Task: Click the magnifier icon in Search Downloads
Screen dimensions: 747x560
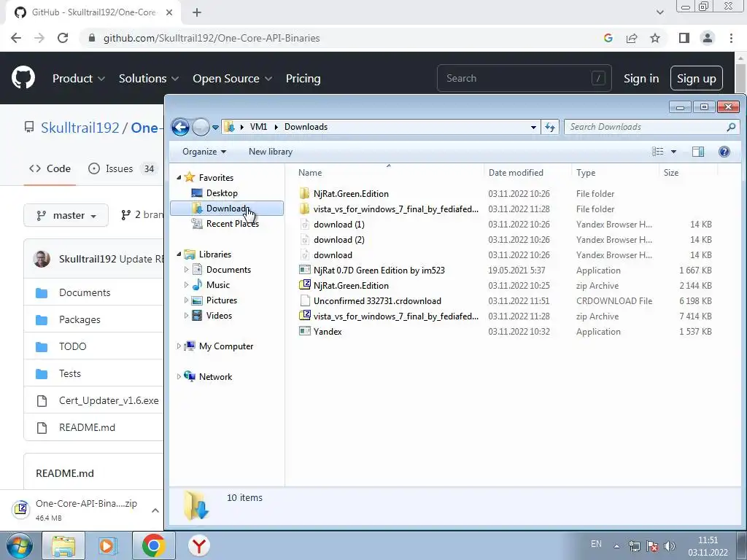Action: [731, 127]
